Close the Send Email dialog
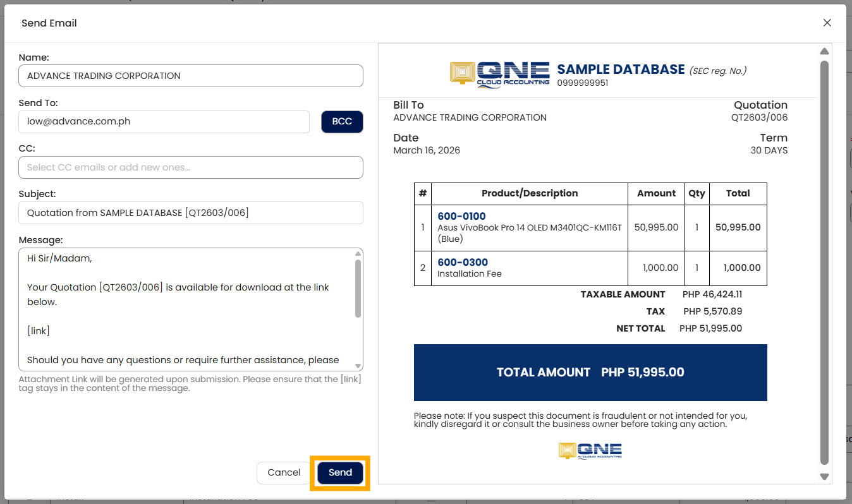The image size is (852, 504). click(x=827, y=23)
